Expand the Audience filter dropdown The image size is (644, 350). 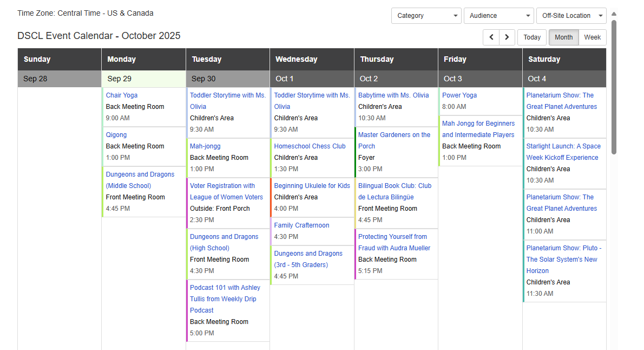(x=498, y=16)
